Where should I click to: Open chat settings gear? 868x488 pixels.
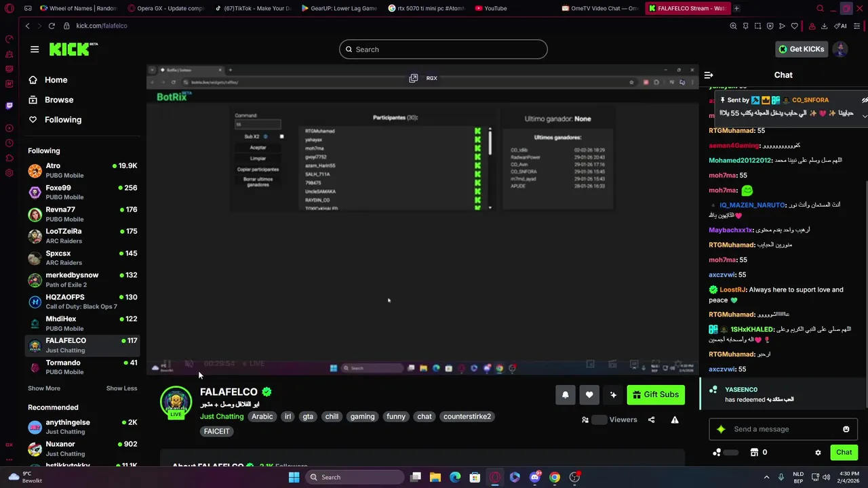[818, 452]
